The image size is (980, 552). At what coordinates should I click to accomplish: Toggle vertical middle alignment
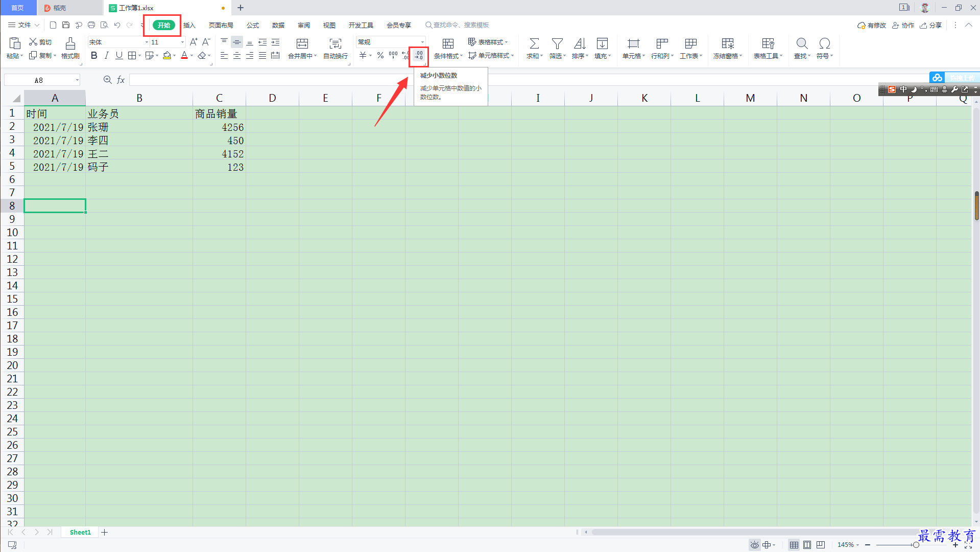coord(237,42)
